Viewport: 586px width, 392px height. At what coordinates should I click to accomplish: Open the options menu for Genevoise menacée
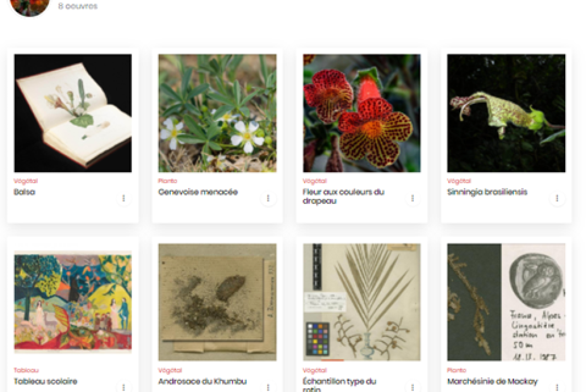pyautogui.click(x=268, y=198)
